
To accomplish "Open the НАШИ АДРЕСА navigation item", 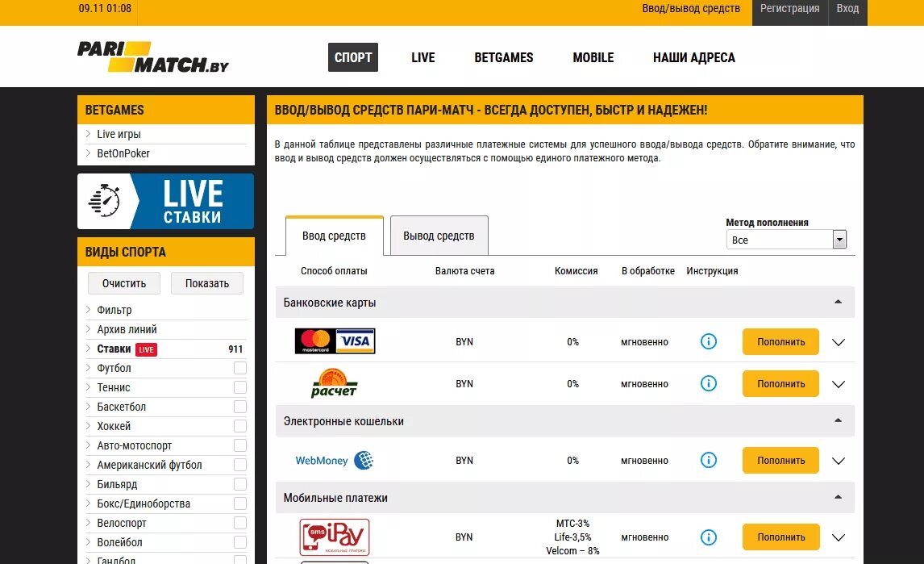I will point(694,57).
